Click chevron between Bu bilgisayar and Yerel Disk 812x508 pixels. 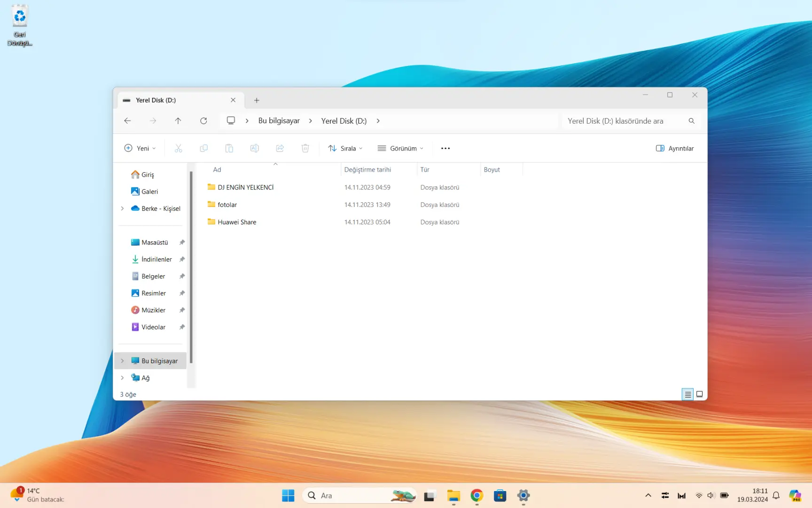point(311,121)
